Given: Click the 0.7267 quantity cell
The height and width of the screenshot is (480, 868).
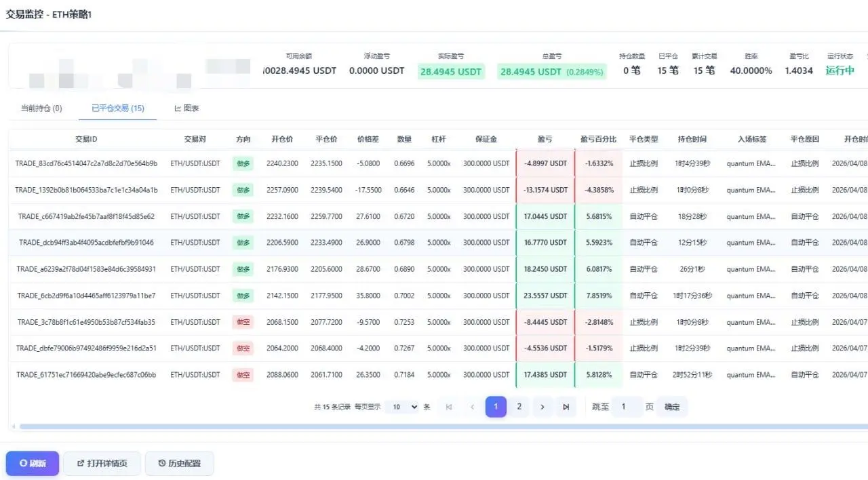Looking at the screenshot, I should tap(404, 348).
